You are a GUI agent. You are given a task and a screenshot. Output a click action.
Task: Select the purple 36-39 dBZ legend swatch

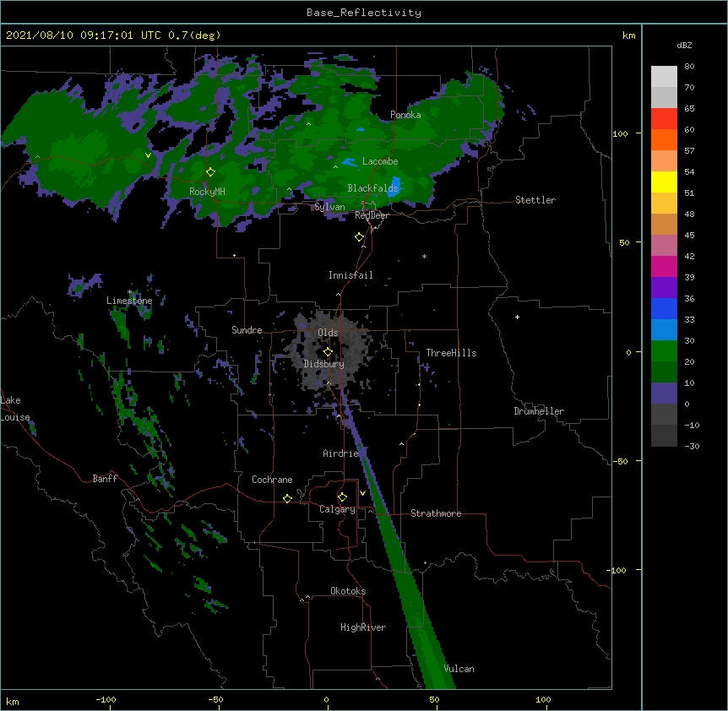(x=664, y=288)
